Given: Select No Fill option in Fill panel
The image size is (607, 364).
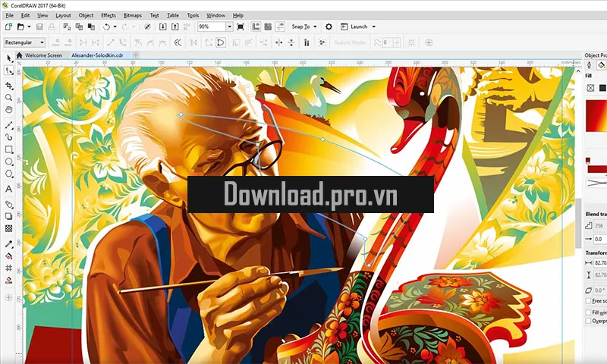Looking at the screenshot, I should (x=590, y=88).
